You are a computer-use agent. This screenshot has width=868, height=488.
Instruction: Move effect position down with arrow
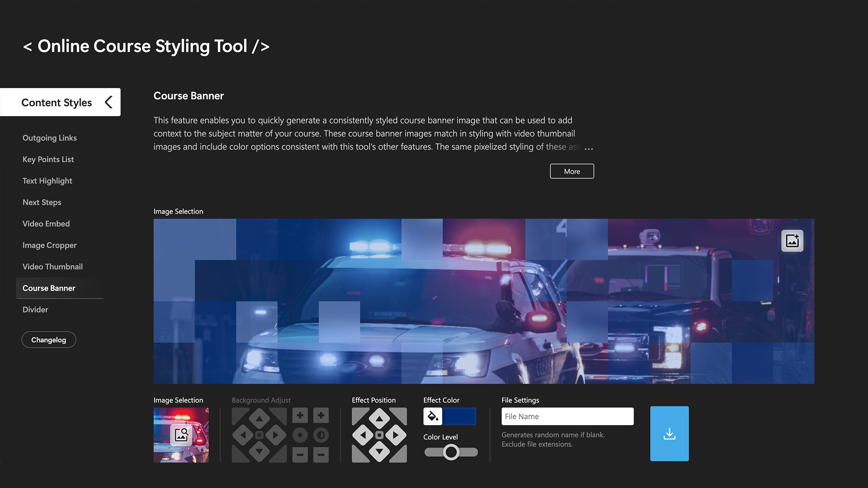(379, 451)
